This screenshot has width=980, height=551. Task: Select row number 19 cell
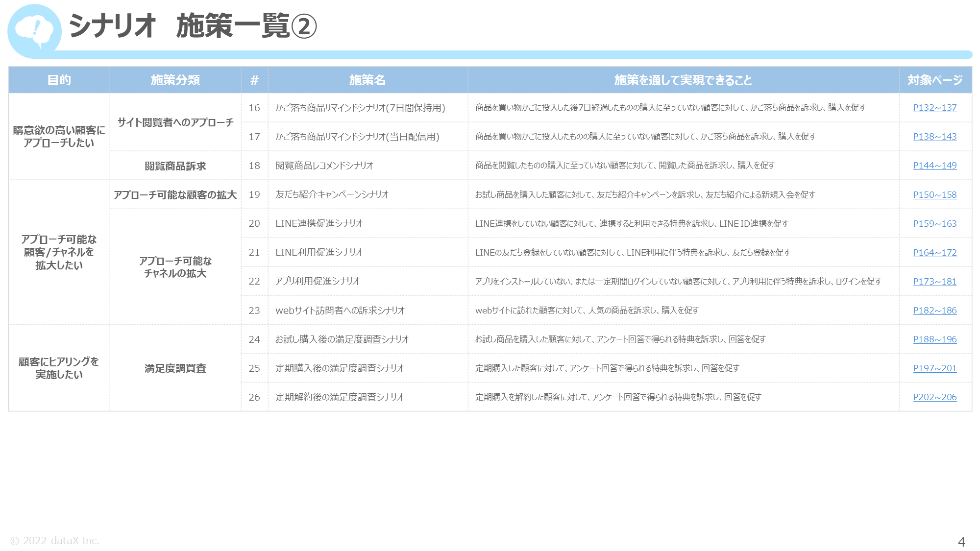click(254, 194)
